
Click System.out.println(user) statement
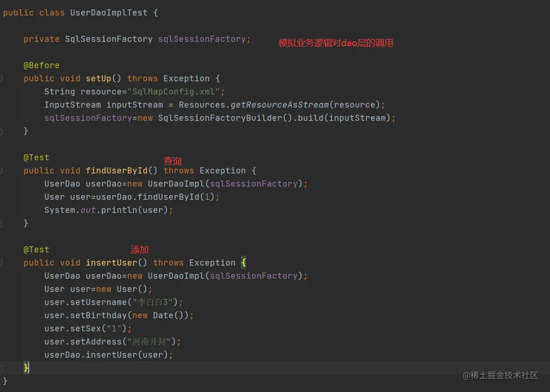pyautogui.click(x=109, y=210)
